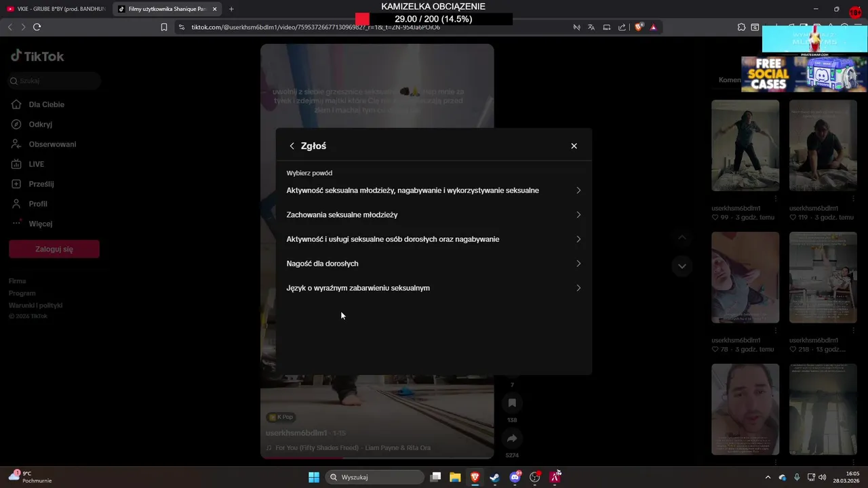Viewport: 868px width, 488px height.
Task: Open browser share icon in address bar
Action: click(622, 27)
